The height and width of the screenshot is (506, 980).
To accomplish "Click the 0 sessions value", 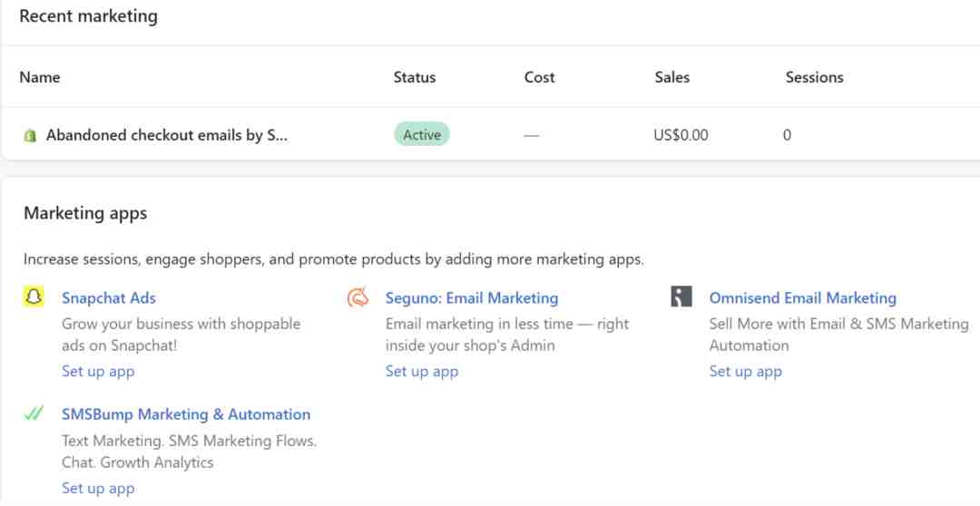I will [x=787, y=135].
